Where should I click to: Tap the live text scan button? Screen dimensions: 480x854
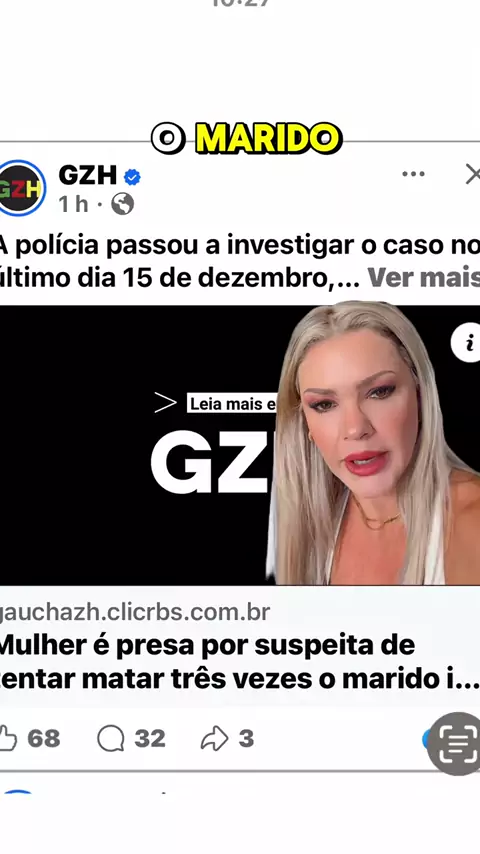[454, 743]
